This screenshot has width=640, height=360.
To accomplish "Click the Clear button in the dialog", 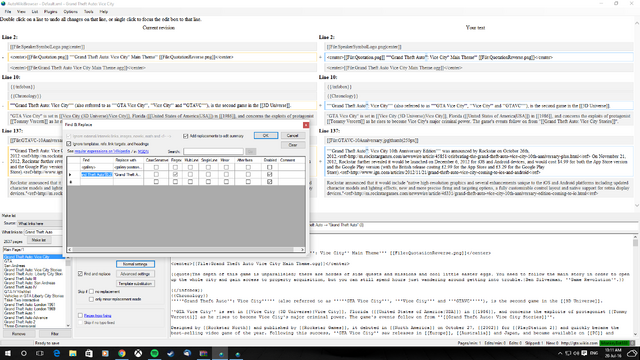I will (x=293, y=145).
